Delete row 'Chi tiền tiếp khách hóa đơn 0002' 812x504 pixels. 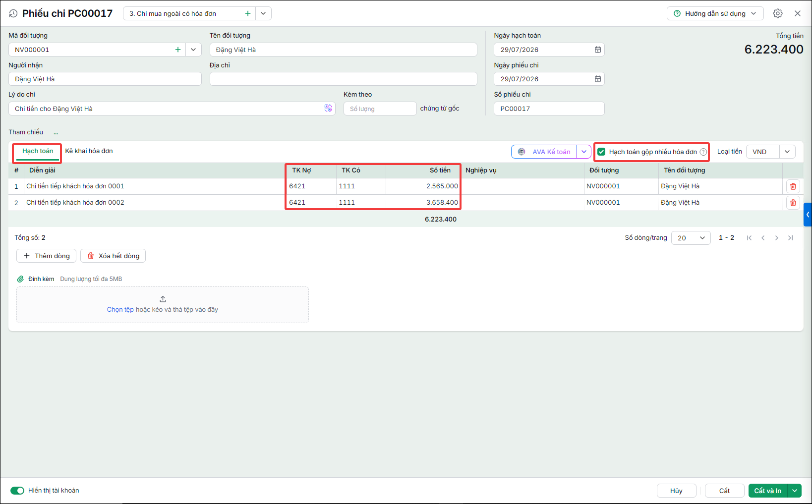click(793, 203)
